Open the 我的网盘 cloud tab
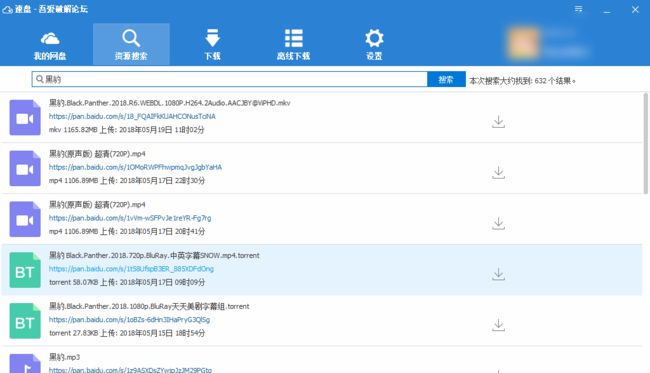Image resolution: width=650 pixels, height=373 pixels. click(50, 45)
